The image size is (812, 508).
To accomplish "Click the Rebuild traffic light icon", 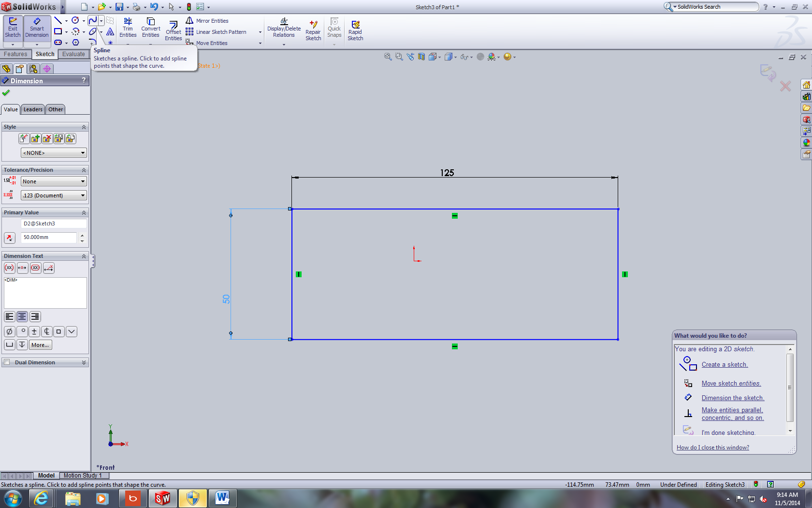I will (189, 7).
